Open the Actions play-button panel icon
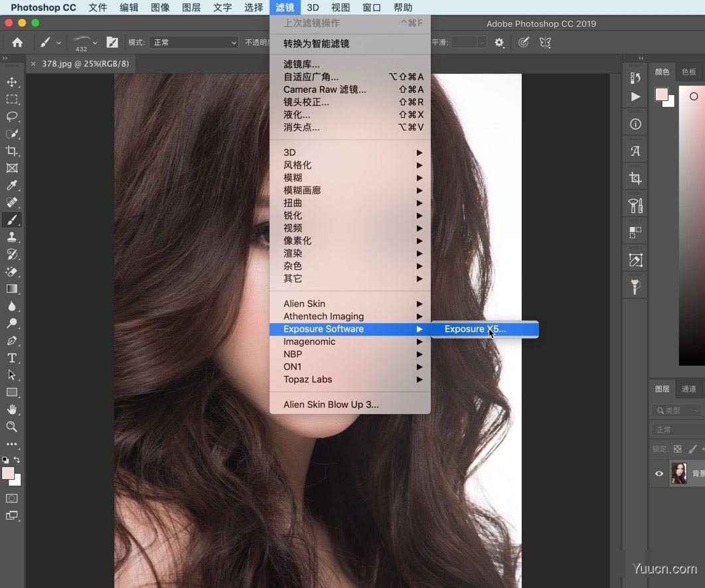This screenshot has width=705, height=588. coord(635,97)
